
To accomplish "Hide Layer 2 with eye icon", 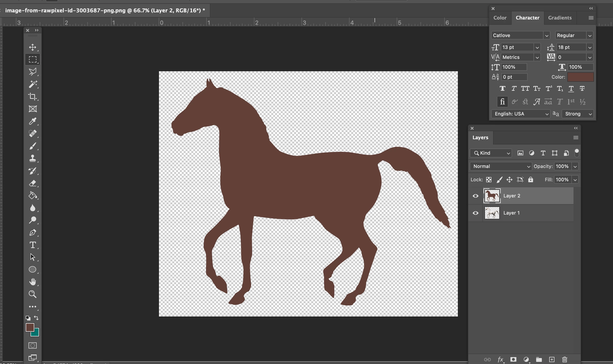I will pyautogui.click(x=475, y=196).
